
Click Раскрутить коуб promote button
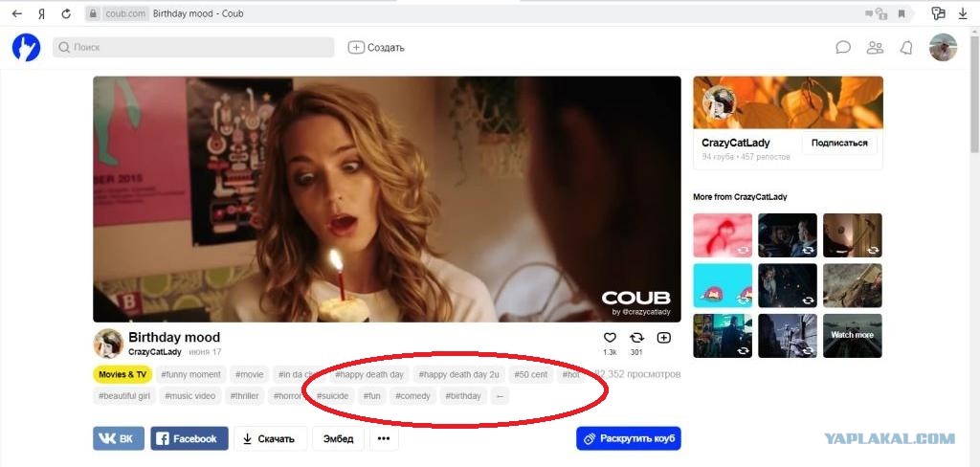tap(629, 439)
